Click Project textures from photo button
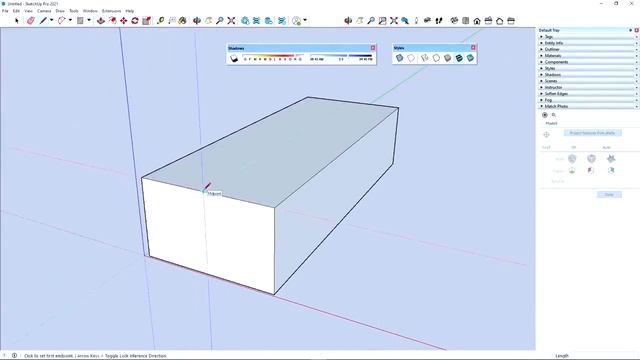Screen dimensions: 640x360 [x=592, y=133]
